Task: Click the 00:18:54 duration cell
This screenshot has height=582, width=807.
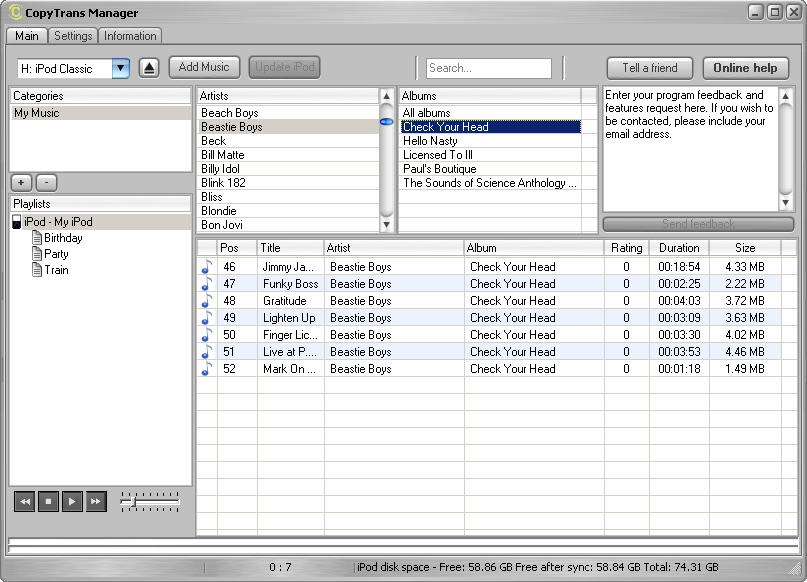Action: click(679, 267)
